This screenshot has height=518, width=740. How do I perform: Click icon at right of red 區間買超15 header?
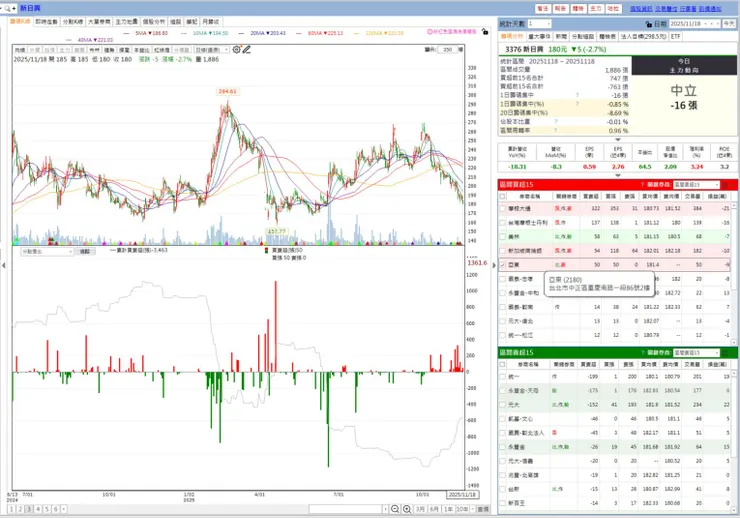coord(725,184)
